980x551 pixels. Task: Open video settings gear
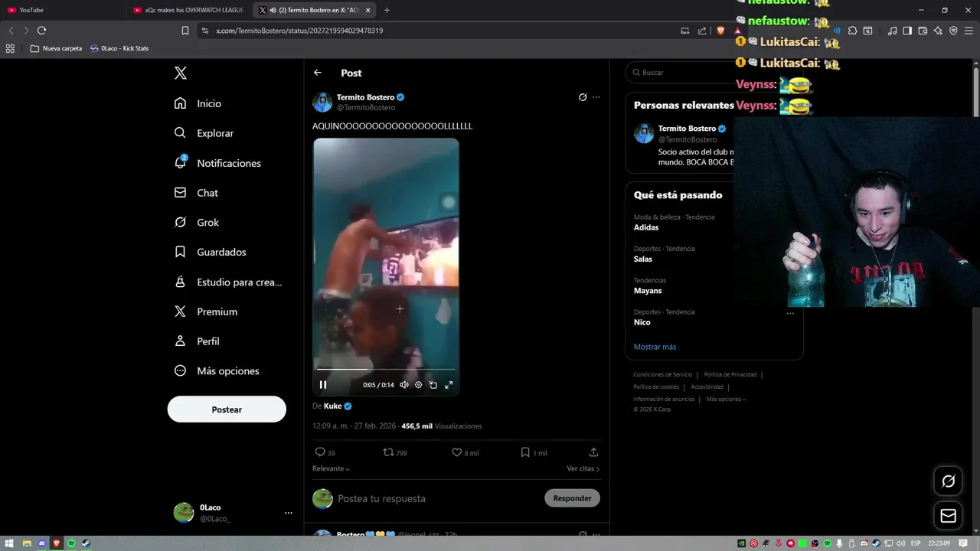pos(419,385)
